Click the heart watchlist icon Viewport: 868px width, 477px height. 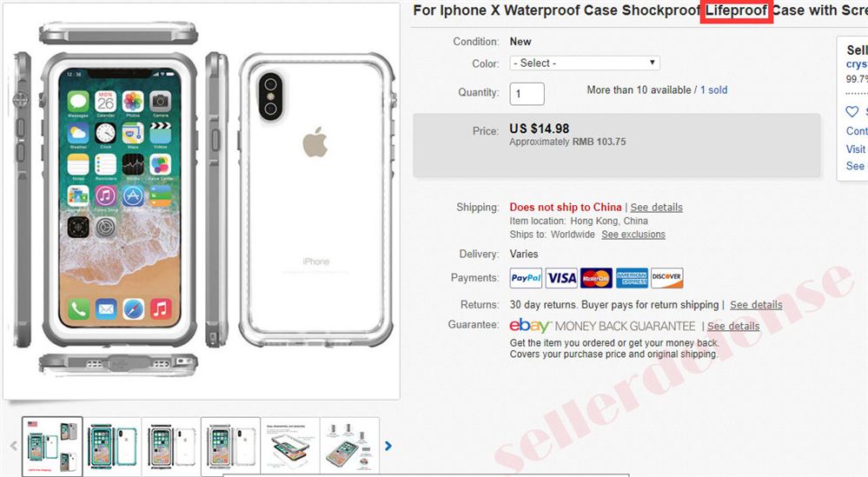[x=852, y=112]
